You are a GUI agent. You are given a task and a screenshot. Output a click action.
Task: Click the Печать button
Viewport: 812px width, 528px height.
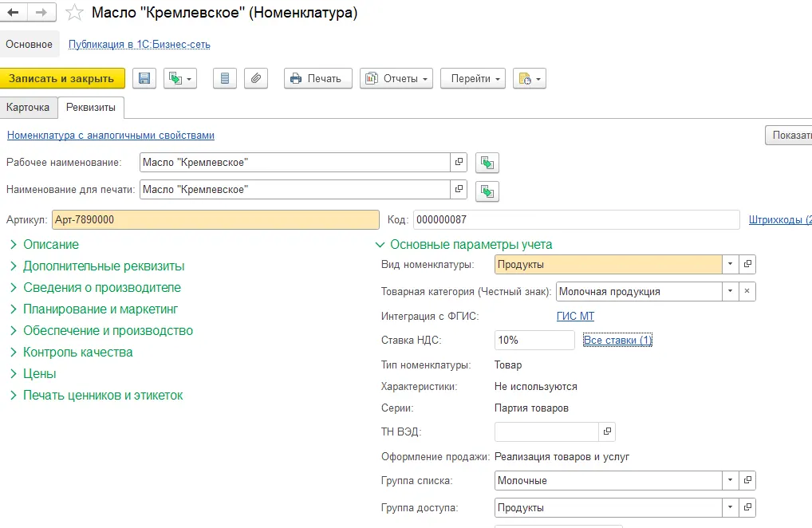[318, 79]
